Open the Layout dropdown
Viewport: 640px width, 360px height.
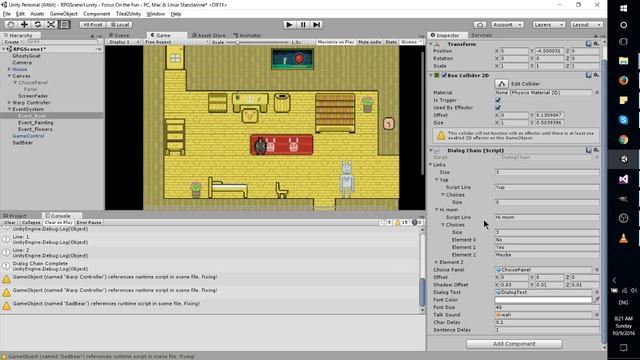[x=586, y=24]
